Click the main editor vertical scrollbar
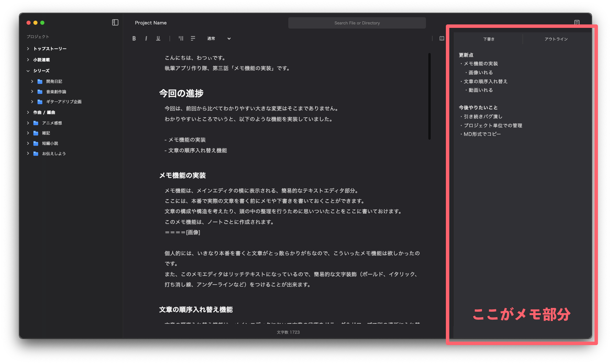The width and height of the screenshot is (611, 364). [429, 96]
